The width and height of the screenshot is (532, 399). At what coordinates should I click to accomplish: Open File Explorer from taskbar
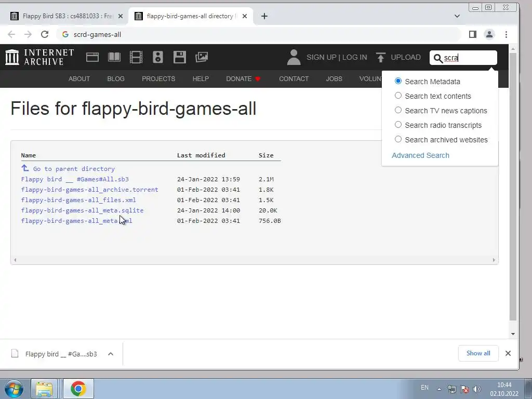click(x=44, y=389)
